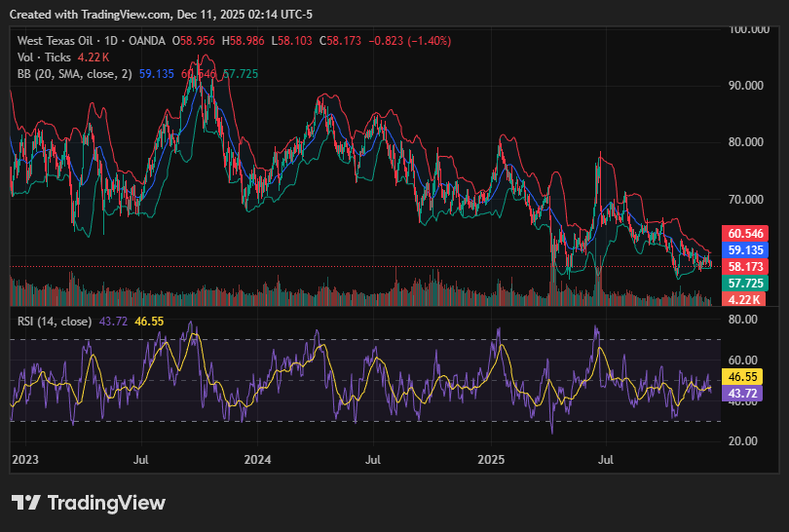Viewport: 789px width, 532px height.
Task: Click the OANDA source in chart title
Action: (x=147, y=41)
